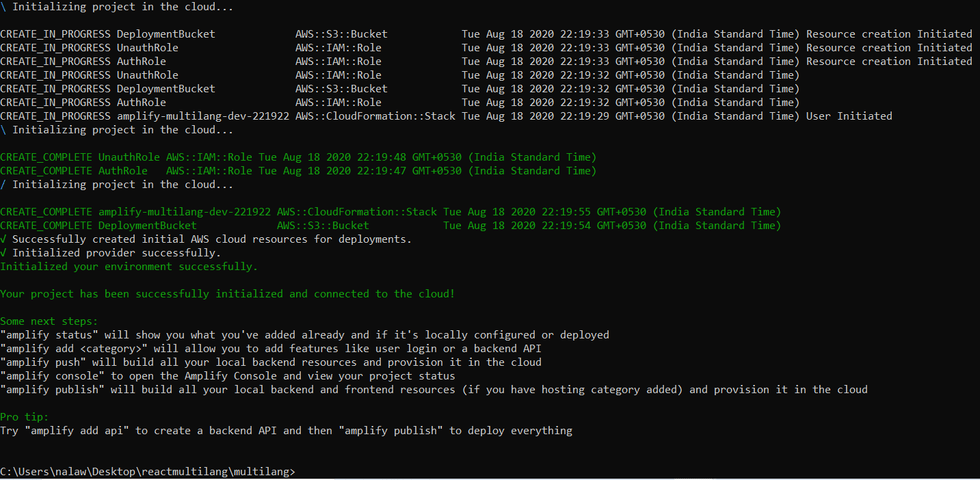Click the quoted "amplify push" command
The width and height of the screenshot is (980, 480).
click(x=42, y=362)
